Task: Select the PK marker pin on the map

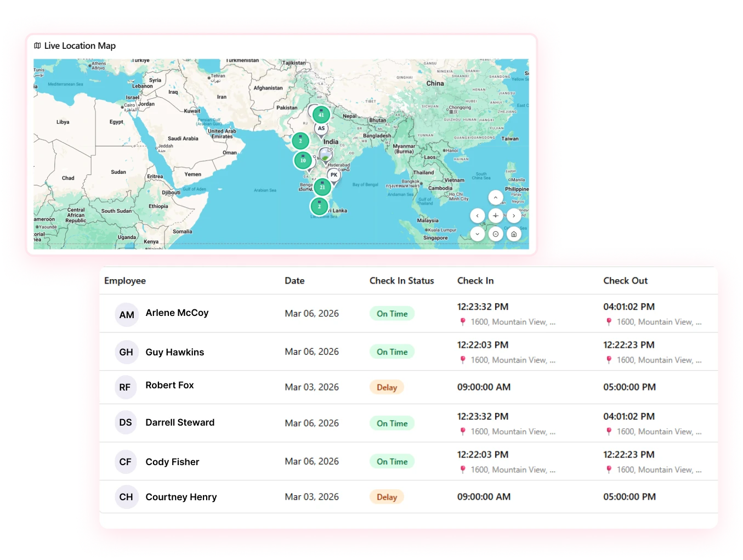Action: pyautogui.click(x=333, y=174)
